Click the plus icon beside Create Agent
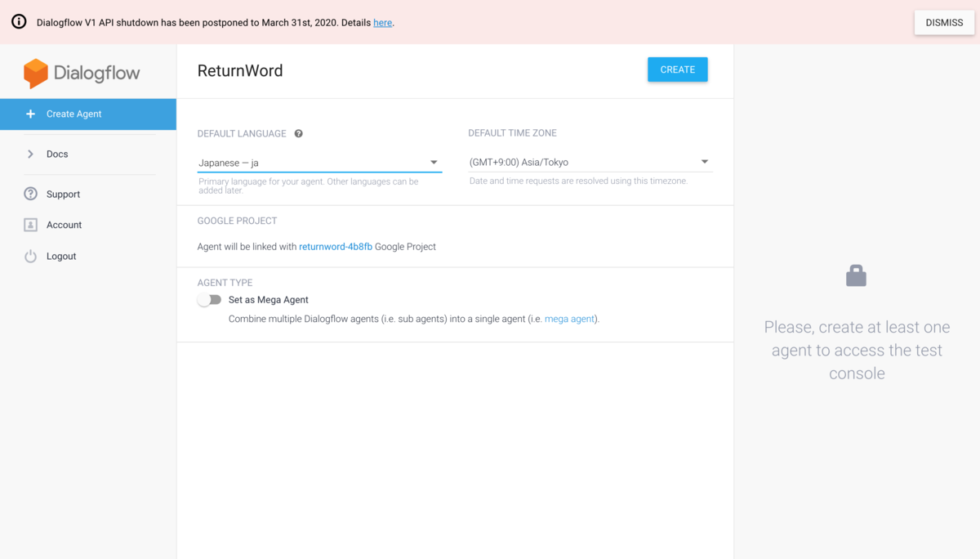The image size is (980, 559). 30,114
